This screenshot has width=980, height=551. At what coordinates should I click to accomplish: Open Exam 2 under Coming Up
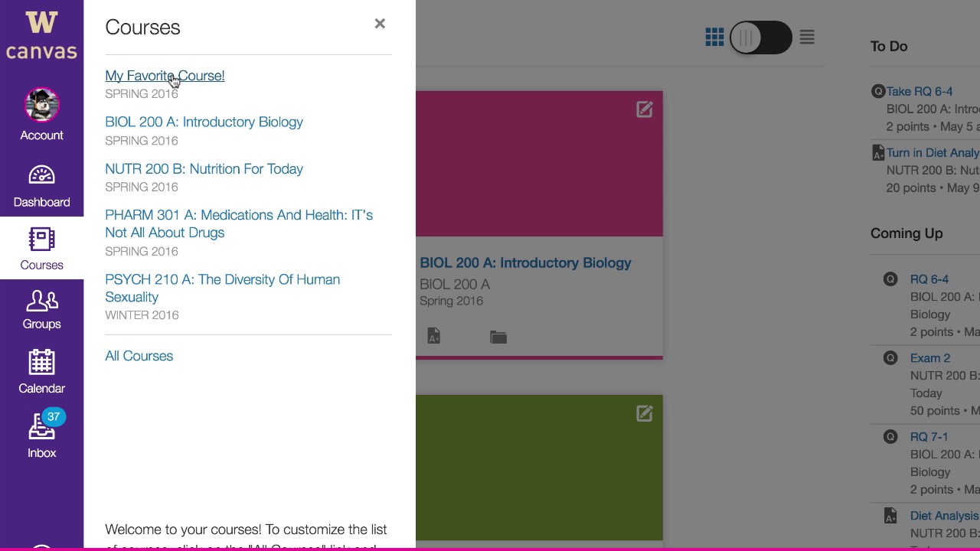tap(930, 358)
